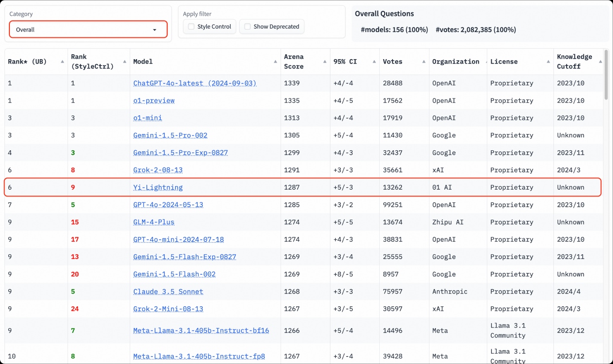Sort by Arena Score using header arrows
This screenshot has height=364, width=613.
[325, 62]
